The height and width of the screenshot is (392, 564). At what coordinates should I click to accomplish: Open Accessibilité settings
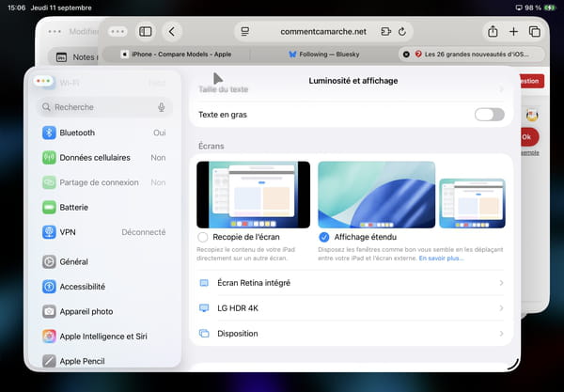(x=82, y=287)
